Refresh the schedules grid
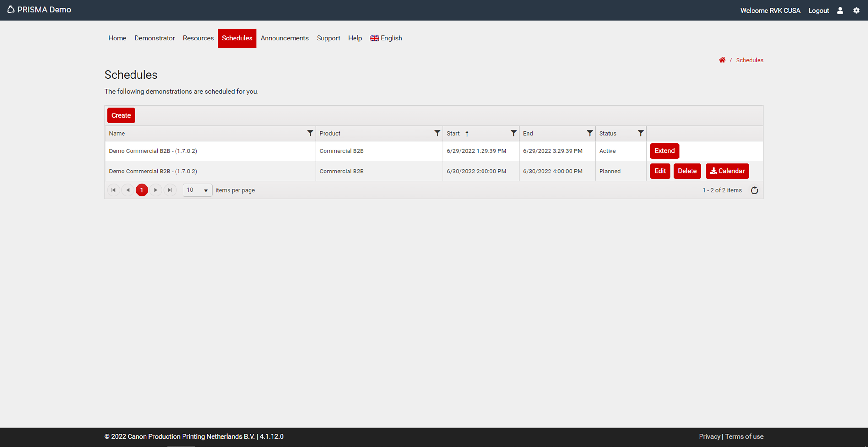The image size is (868, 447). pos(754,190)
